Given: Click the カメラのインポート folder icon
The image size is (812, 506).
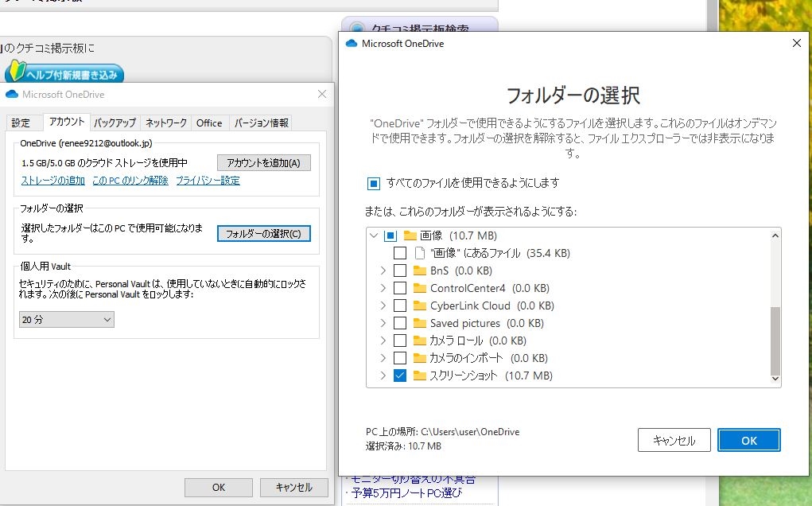Looking at the screenshot, I should click(419, 358).
